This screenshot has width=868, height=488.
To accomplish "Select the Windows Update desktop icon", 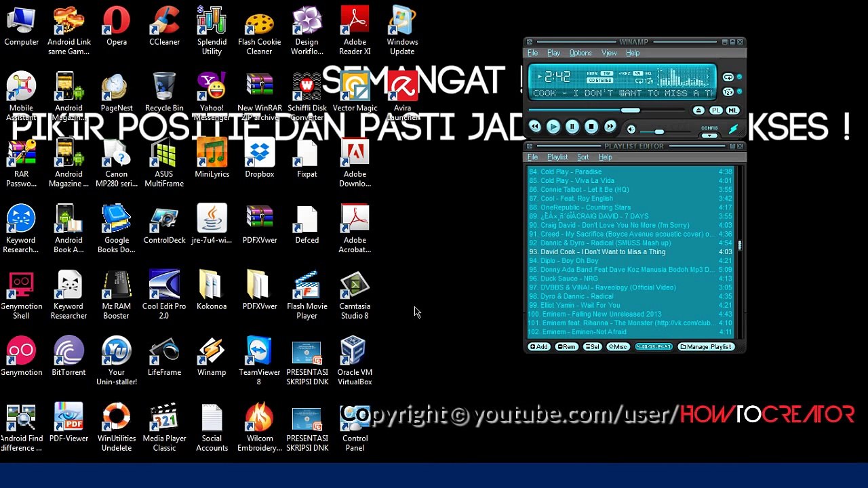I will point(402,31).
